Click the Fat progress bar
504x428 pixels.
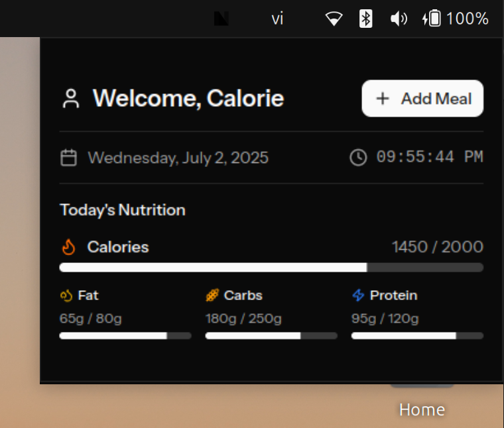coord(125,336)
